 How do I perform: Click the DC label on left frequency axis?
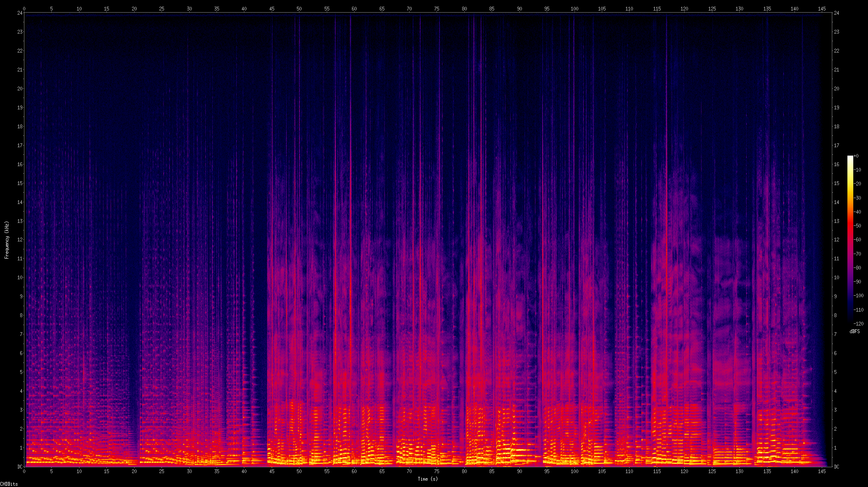(x=20, y=467)
